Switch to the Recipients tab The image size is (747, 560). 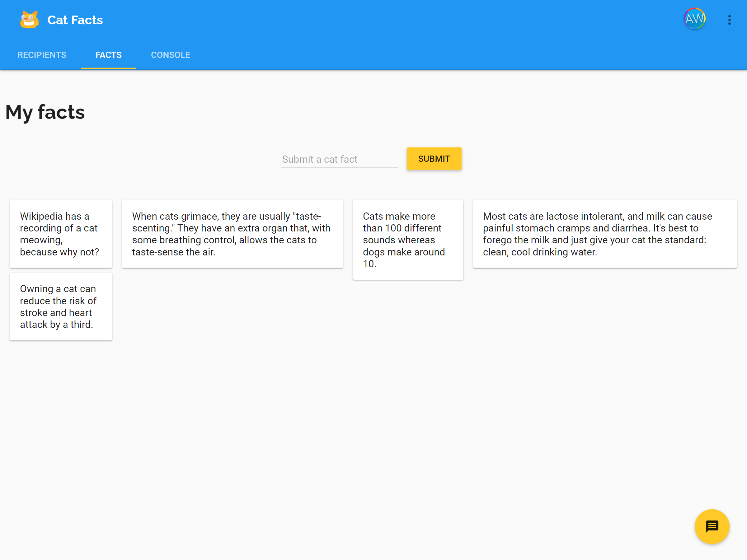point(42,55)
